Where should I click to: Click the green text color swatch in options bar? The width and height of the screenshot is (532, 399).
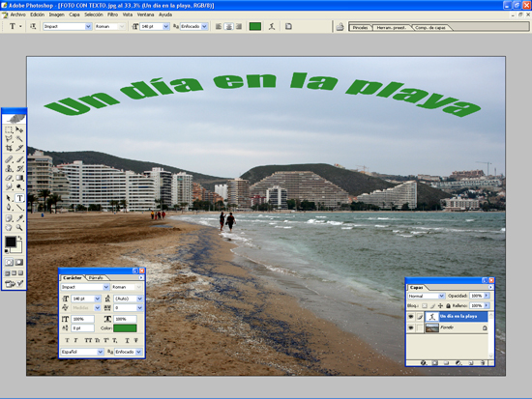point(255,26)
